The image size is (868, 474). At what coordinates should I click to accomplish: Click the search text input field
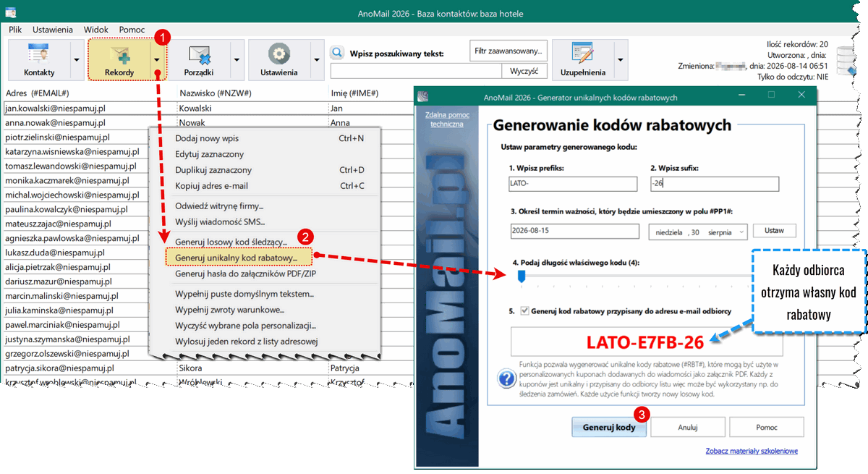416,71
